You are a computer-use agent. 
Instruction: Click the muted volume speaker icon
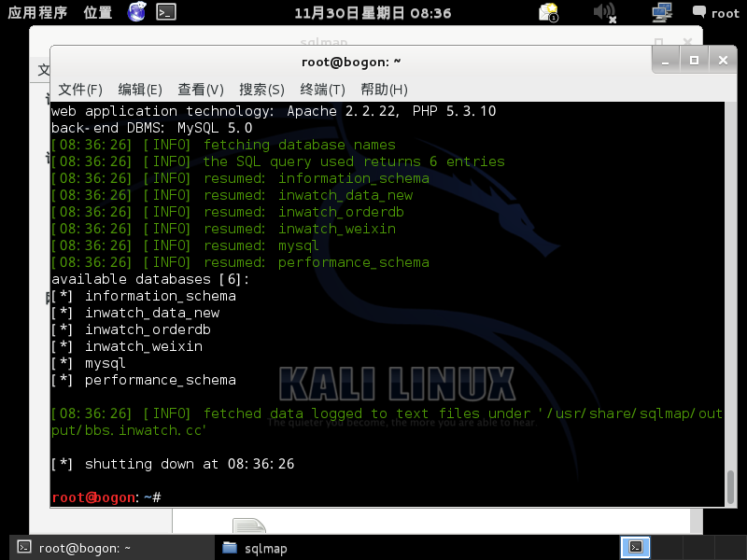pyautogui.click(x=604, y=12)
